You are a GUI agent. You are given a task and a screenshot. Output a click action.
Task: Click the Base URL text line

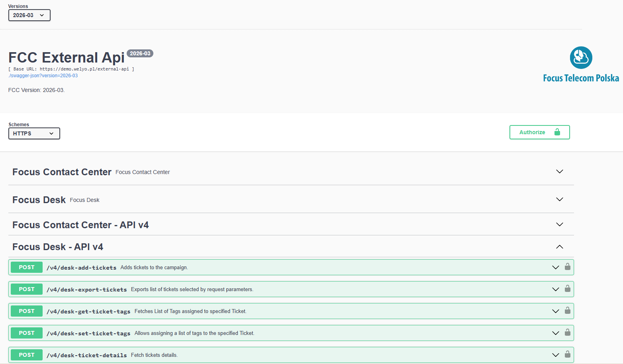click(x=71, y=69)
